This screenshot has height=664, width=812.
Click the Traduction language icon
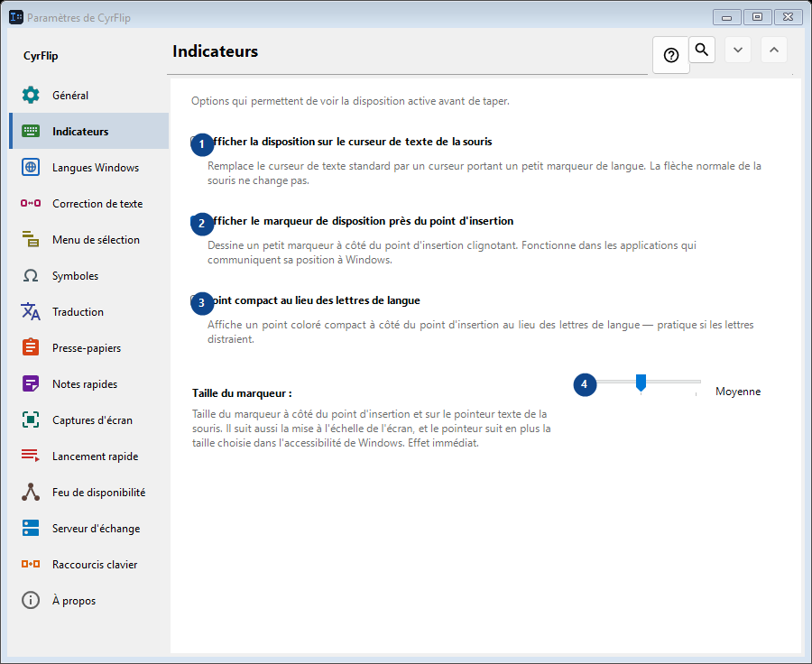pos(31,312)
